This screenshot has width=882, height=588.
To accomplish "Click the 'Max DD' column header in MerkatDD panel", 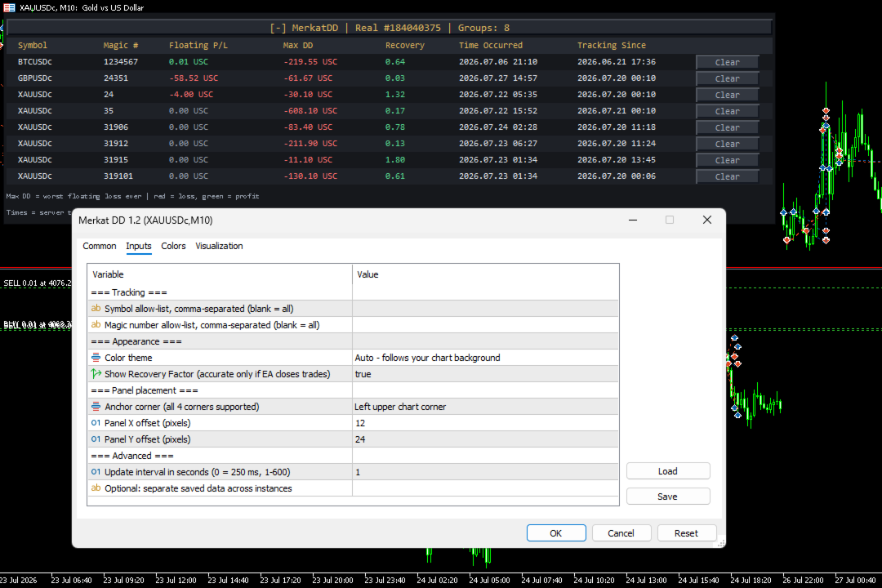I will 297,46.
